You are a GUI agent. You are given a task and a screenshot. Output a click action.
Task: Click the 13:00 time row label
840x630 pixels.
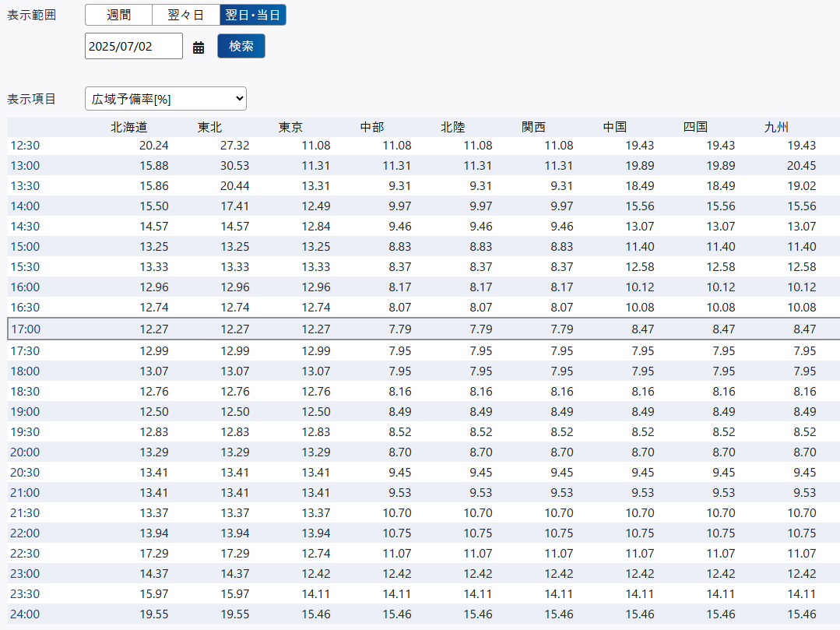coord(25,166)
